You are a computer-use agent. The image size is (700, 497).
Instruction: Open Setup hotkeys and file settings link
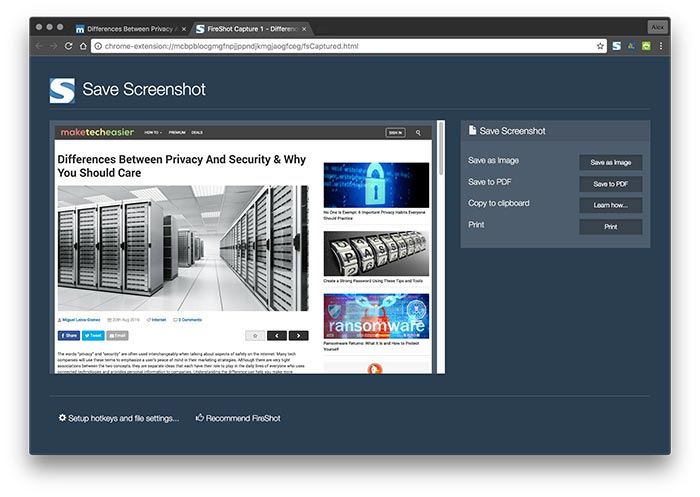[123, 418]
